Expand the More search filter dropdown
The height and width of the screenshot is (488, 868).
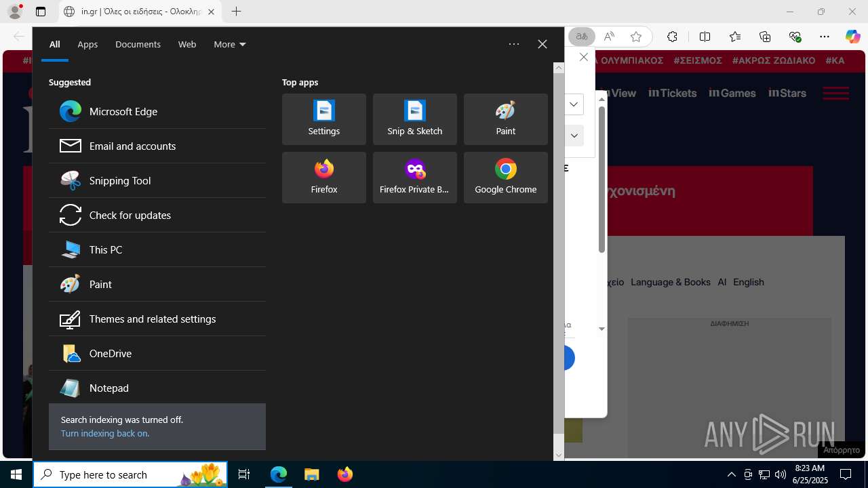(x=230, y=44)
